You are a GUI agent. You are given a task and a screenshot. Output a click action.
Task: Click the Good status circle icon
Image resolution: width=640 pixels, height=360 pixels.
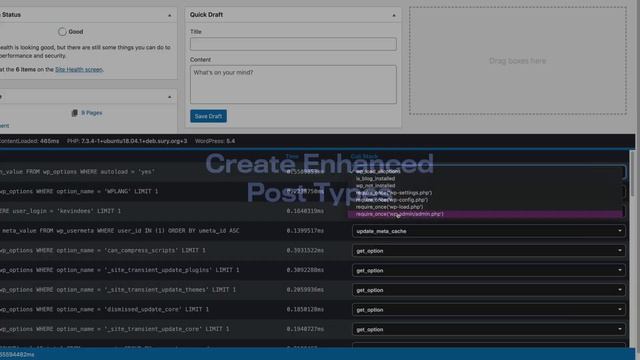[x=62, y=31]
